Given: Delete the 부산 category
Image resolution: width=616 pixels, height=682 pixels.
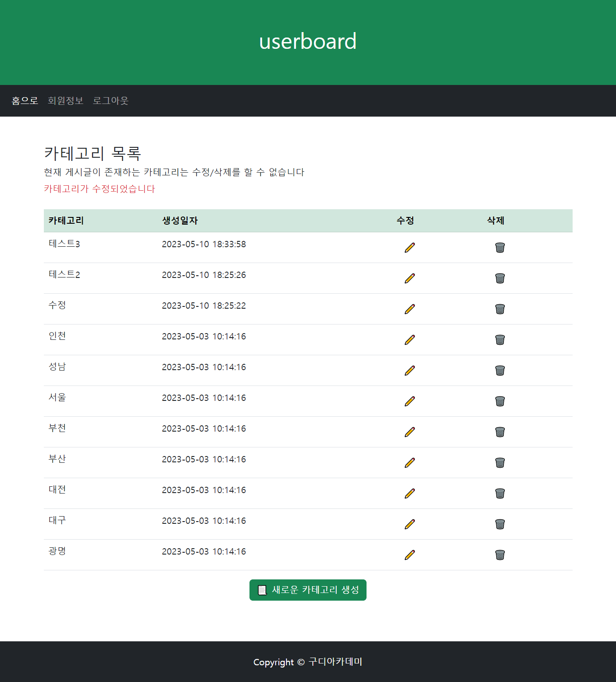Looking at the screenshot, I should (x=500, y=462).
